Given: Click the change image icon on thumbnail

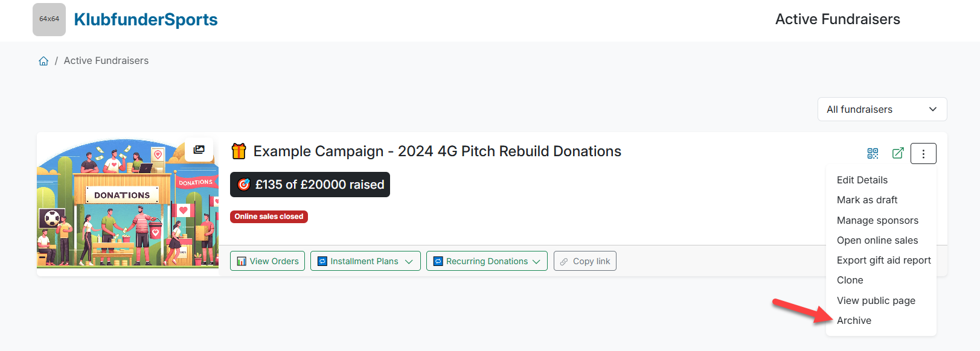Looking at the screenshot, I should (x=199, y=149).
